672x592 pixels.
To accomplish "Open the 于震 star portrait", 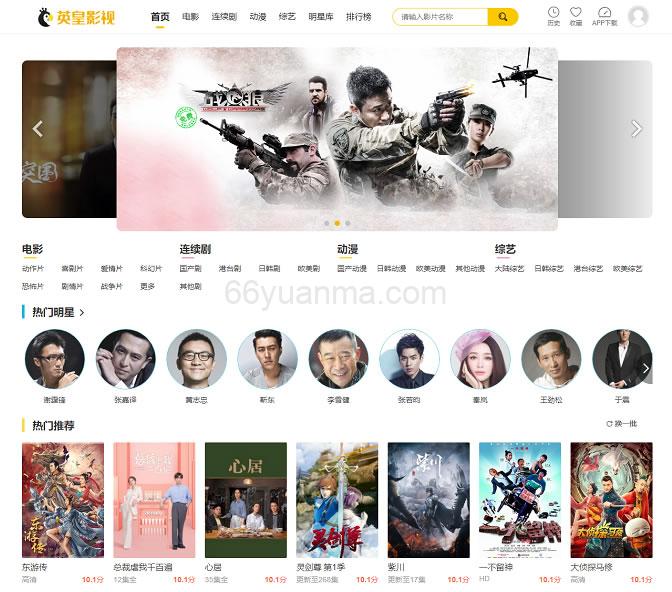I will [x=622, y=359].
